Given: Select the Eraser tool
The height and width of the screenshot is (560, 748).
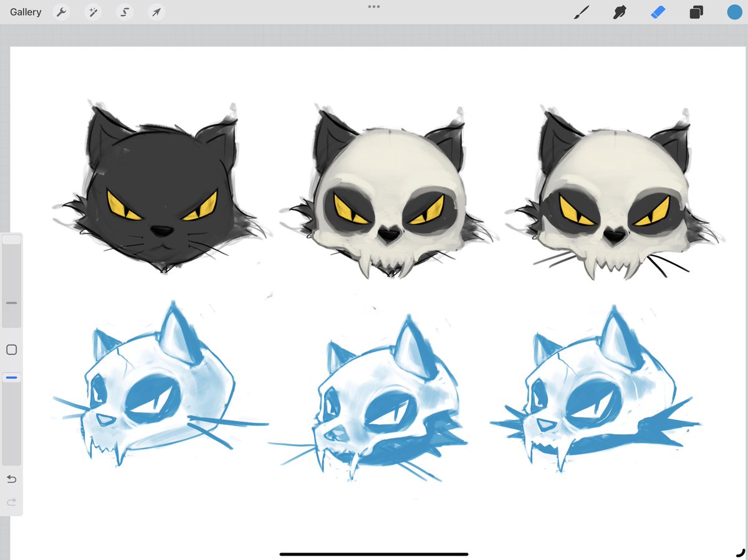Looking at the screenshot, I should point(658,12).
